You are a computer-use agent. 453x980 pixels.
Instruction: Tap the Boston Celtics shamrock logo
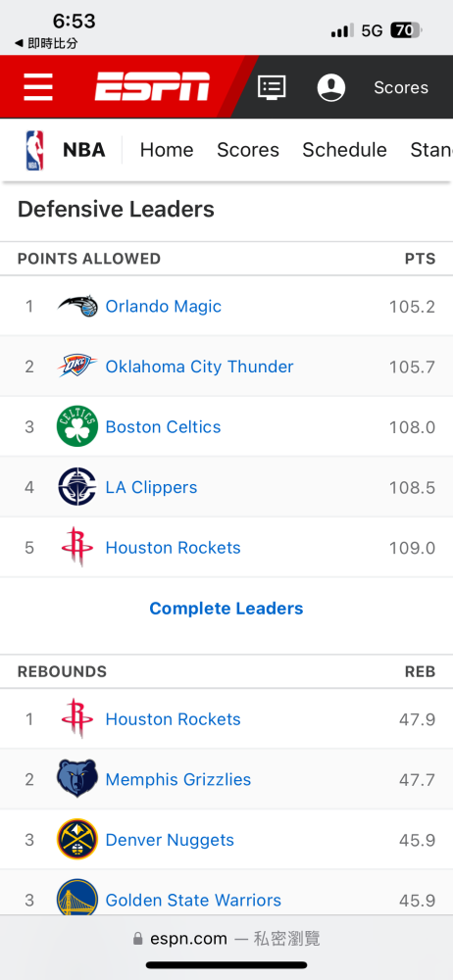click(77, 426)
